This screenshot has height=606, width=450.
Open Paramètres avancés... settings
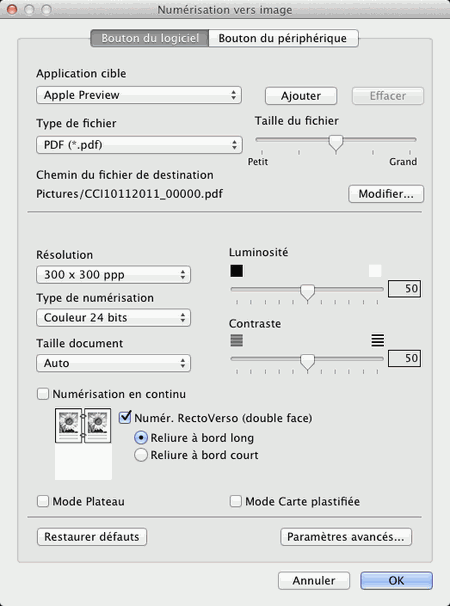click(x=346, y=537)
